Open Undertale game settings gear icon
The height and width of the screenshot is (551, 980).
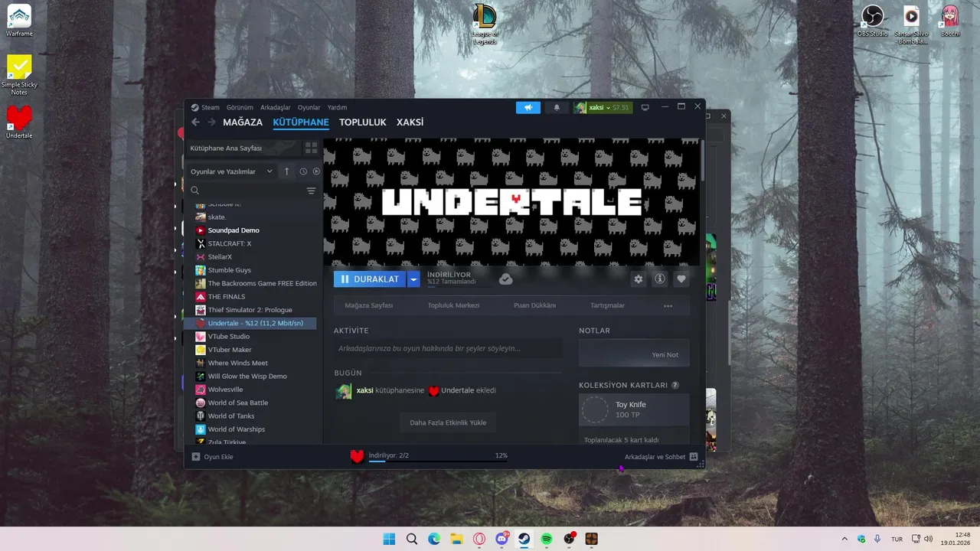(x=638, y=279)
